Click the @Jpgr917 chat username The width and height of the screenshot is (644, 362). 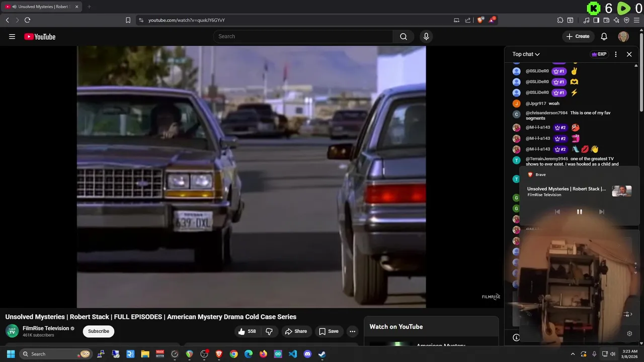536,104
